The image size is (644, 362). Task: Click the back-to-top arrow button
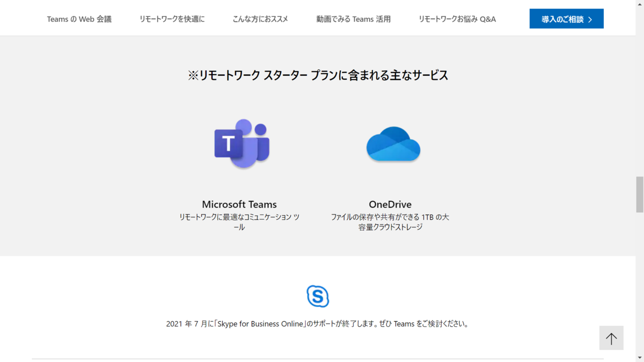pos(611,338)
